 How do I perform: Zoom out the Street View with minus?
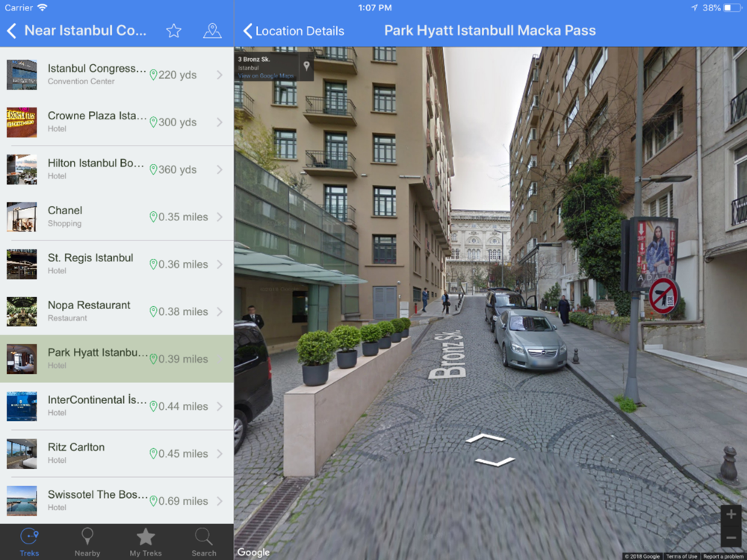pyautogui.click(x=731, y=538)
